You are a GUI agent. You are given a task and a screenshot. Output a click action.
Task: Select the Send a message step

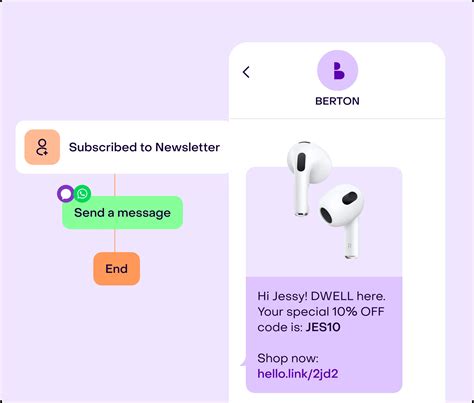pyautogui.click(x=122, y=213)
